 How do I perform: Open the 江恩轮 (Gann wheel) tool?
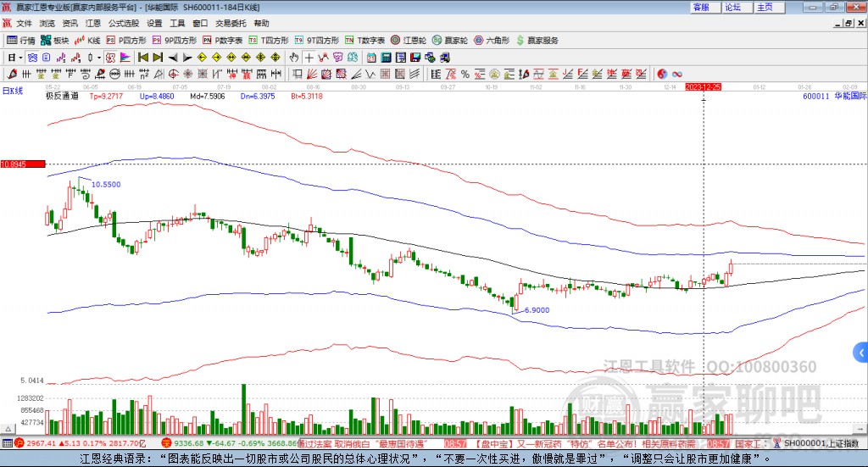pos(410,40)
